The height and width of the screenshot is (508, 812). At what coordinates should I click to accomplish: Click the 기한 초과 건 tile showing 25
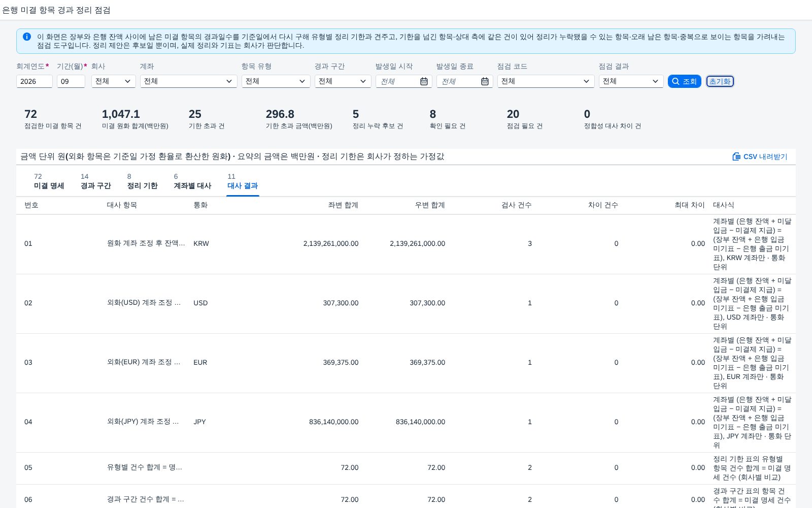click(207, 119)
